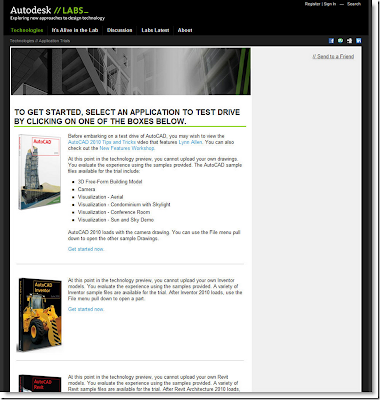Share the page on Facebook
The width and height of the screenshot is (380, 400).
(x=331, y=41)
